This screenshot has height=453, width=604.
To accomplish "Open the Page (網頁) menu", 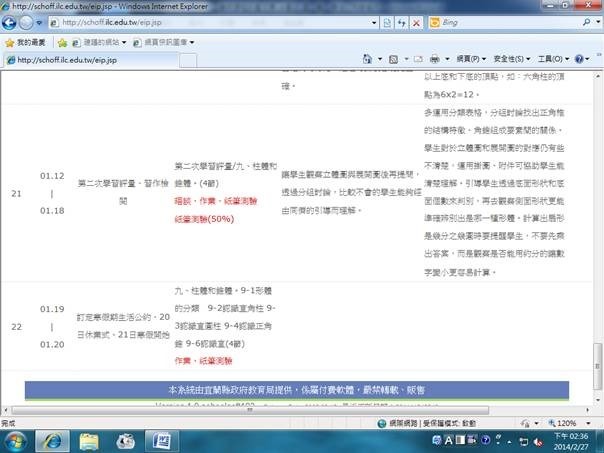I will click(x=470, y=60).
